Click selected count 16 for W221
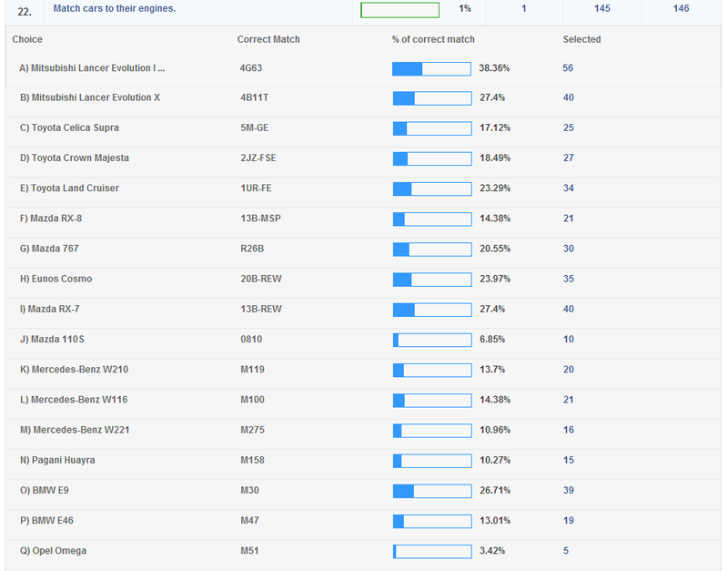This screenshot has width=728, height=571. (568, 430)
